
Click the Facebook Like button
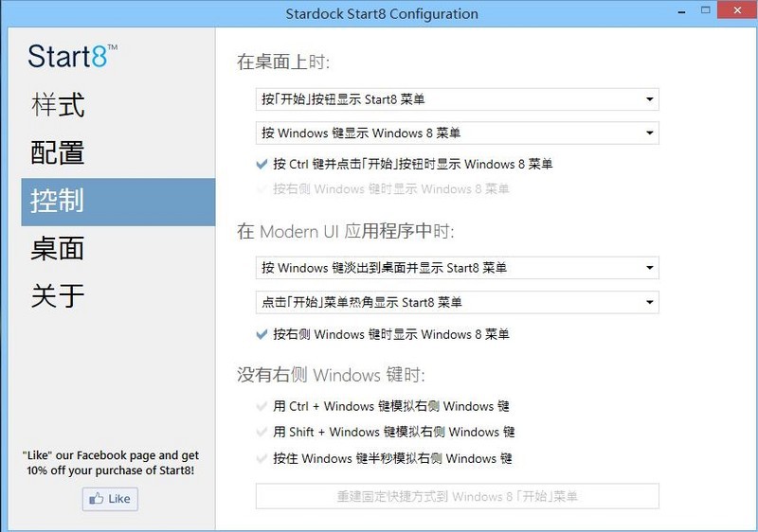coord(110,499)
